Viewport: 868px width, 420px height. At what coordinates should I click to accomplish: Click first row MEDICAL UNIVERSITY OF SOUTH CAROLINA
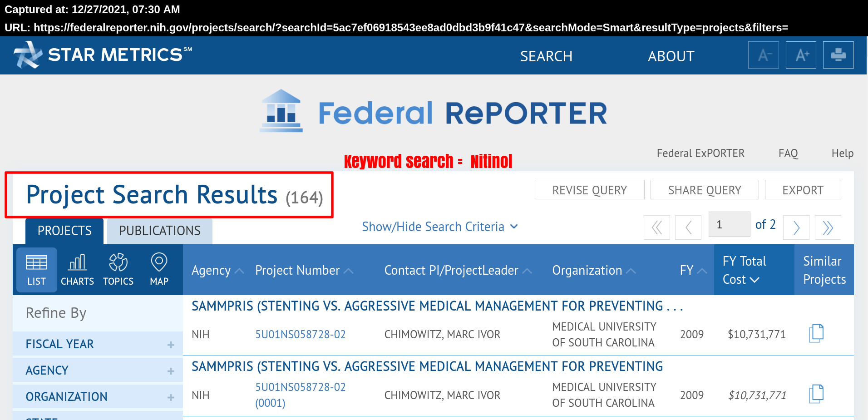point(604,335)
